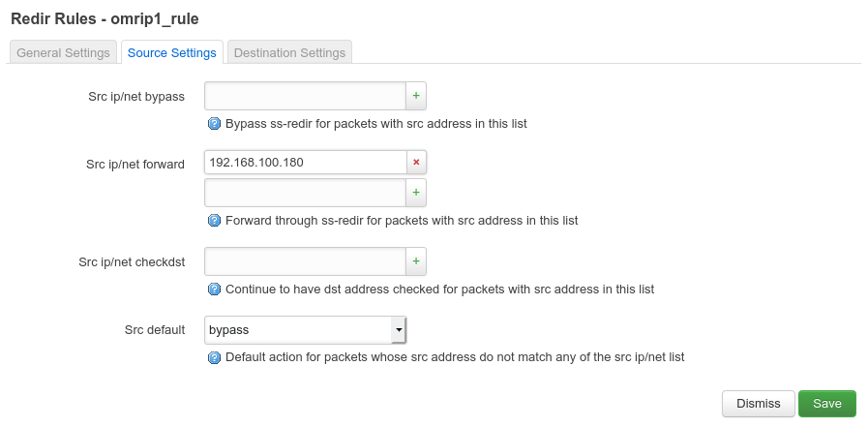The width and height of the screenshot is (868, 427).
Task: Click the help icon under Src default
Action: (x=215, y=357)
